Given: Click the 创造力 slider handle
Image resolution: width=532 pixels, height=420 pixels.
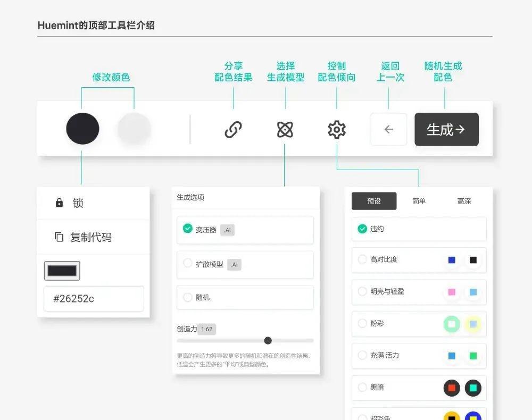Looking at the screenshot, I should pyautogui.click(x=268, y=340).
